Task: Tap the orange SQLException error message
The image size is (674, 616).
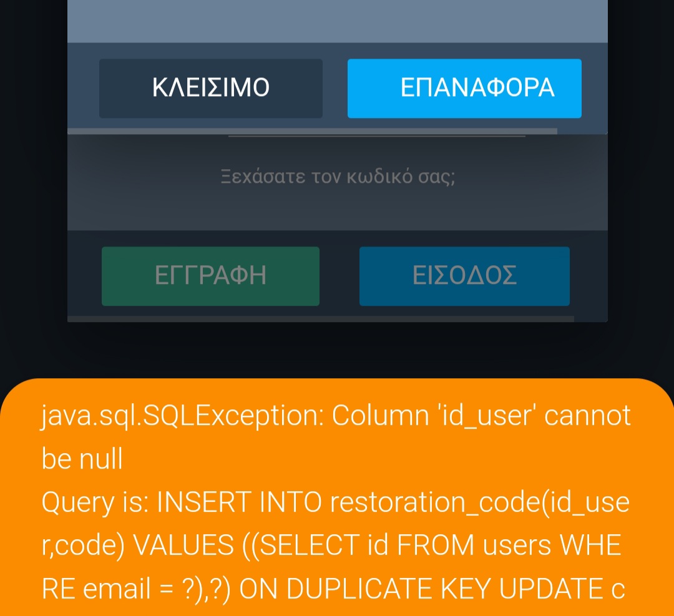Action: click(x=337, y=499)
